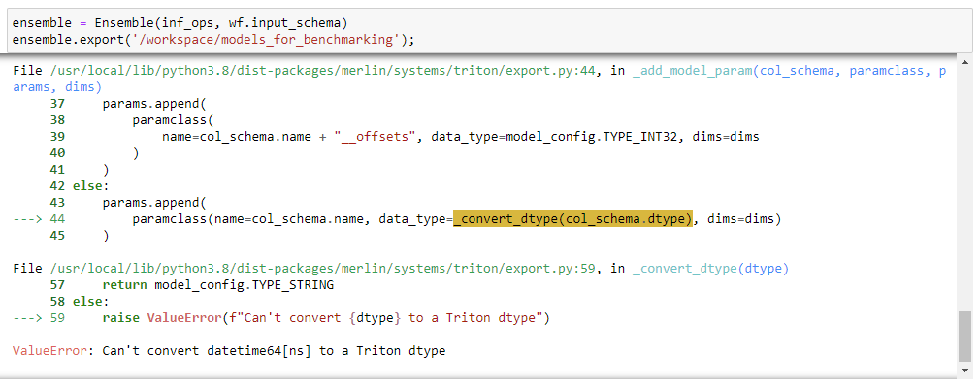
Task: Click the "__offsets" string on line 39
Action: [376, 137]
